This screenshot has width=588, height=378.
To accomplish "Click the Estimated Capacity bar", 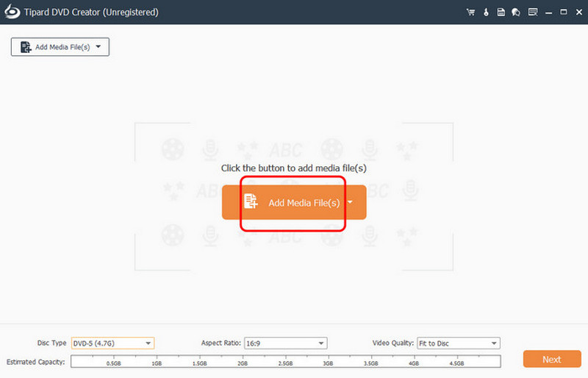I will (x=286, y=362).
